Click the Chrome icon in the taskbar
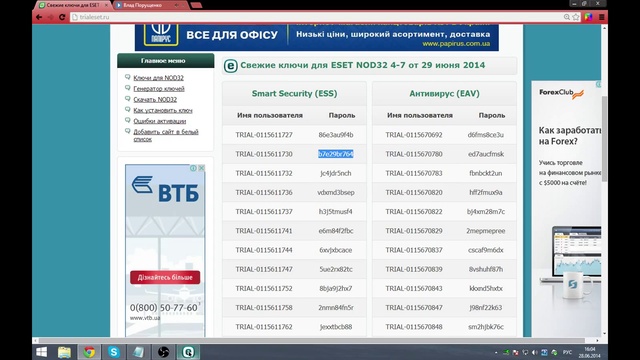This screenshot has height=360, width=640. [89, 352]
